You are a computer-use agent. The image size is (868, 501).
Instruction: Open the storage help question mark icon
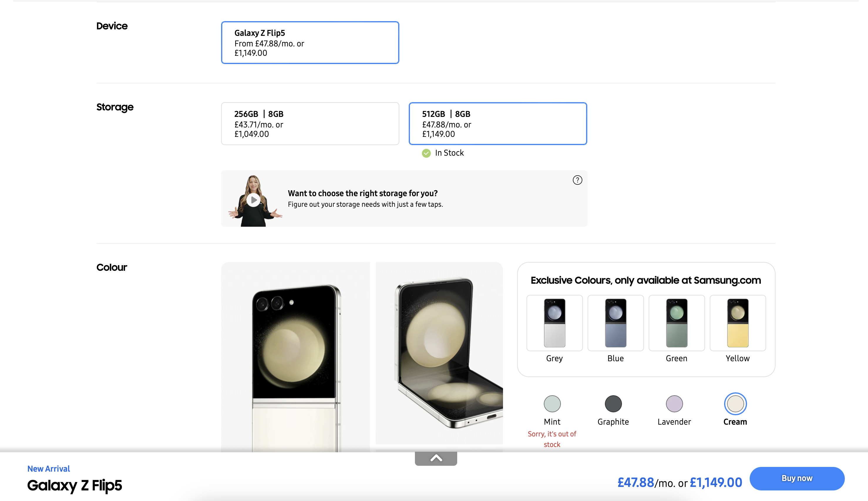click(577, 180)
